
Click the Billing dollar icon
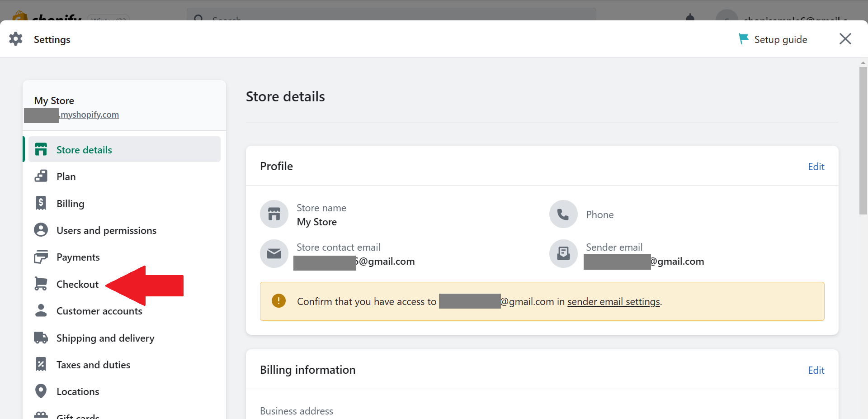(41, 203)
